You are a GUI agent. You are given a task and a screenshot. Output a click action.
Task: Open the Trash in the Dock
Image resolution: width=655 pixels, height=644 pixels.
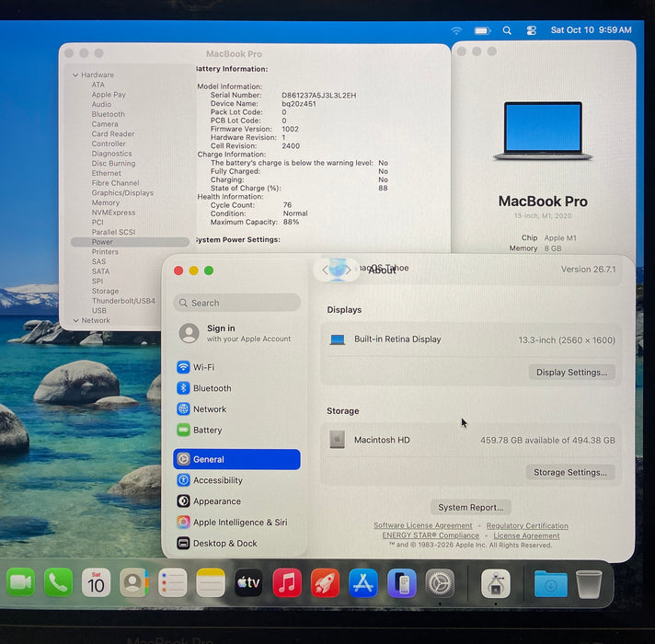589,584
